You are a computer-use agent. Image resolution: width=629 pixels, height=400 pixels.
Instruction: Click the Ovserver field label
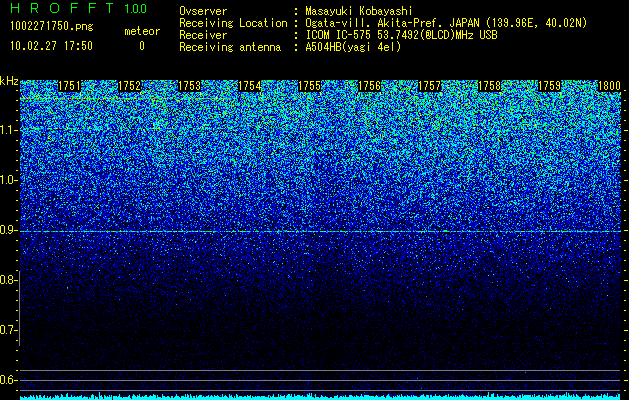coord(203,11)
